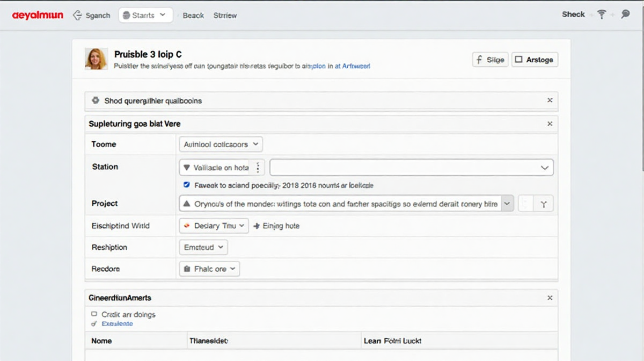
Task: Close the GineerdfunAmerts section
Action: tap(550, 298)
